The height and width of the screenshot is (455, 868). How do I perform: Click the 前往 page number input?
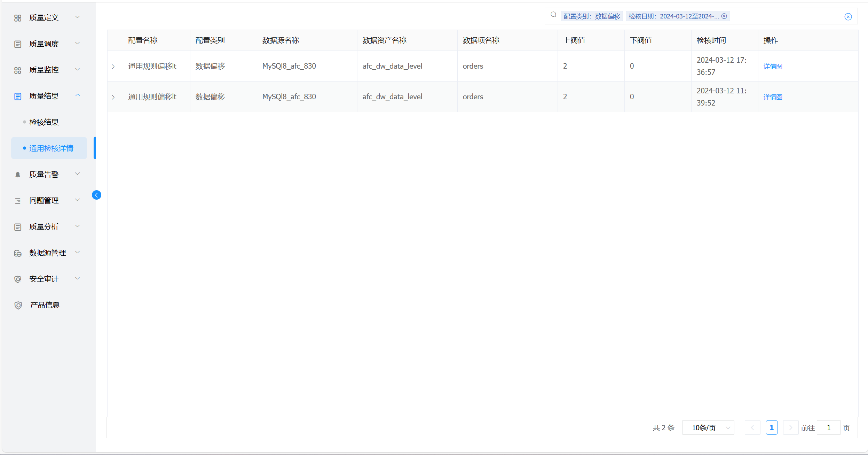[828, 428]
